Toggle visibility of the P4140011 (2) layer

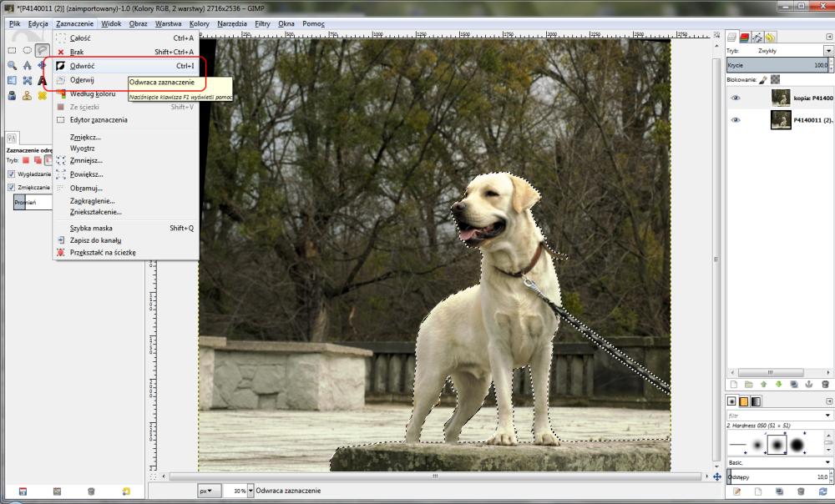[736, 120]
